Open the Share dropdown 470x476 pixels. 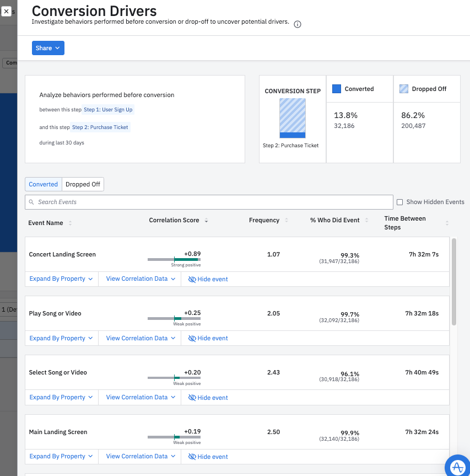(48, 49)
